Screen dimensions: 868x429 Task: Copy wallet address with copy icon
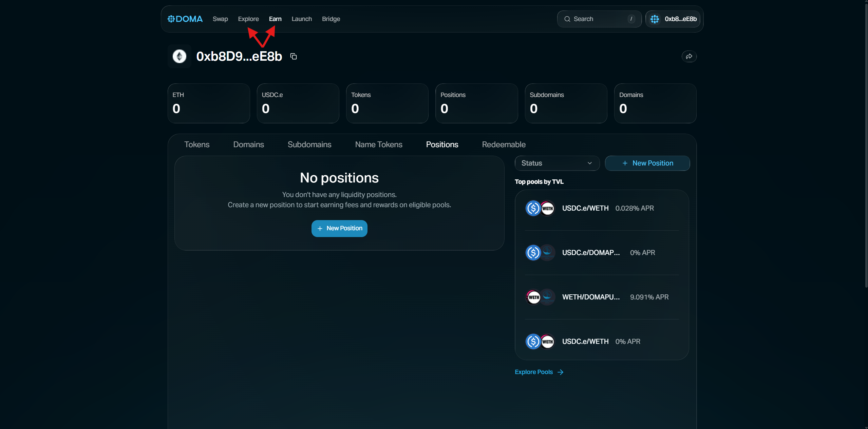pyautogui.click(x=294, y=57)
